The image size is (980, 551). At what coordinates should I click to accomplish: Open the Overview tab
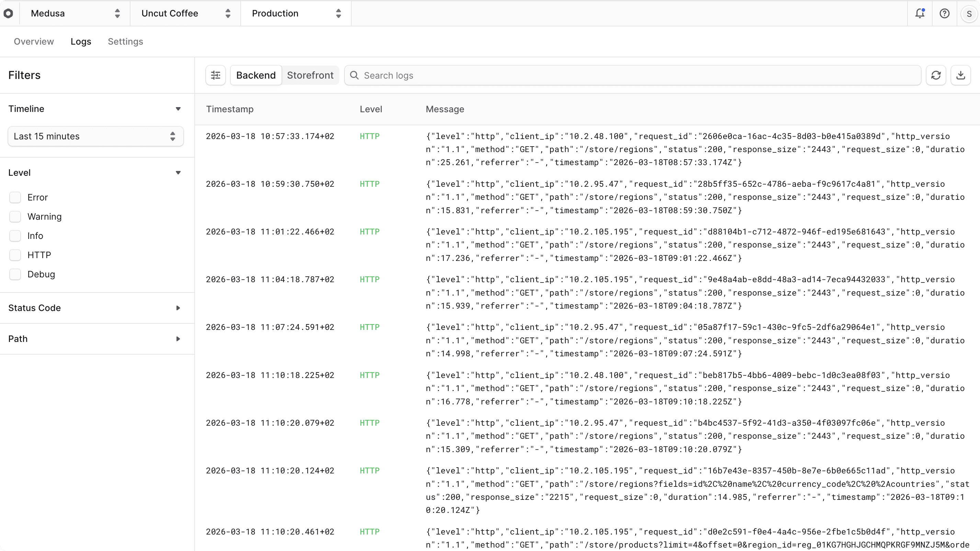pyautogui.click(x=33, y=42)
